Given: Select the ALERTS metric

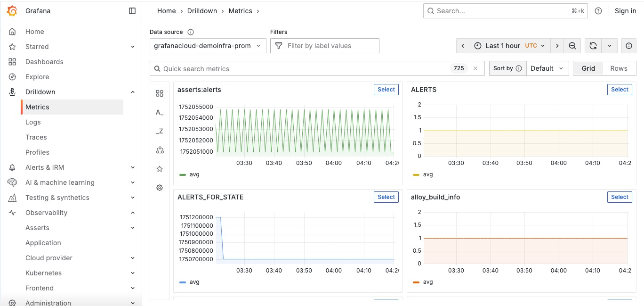Looking at the screenshot, I should (x=620, y=90).
